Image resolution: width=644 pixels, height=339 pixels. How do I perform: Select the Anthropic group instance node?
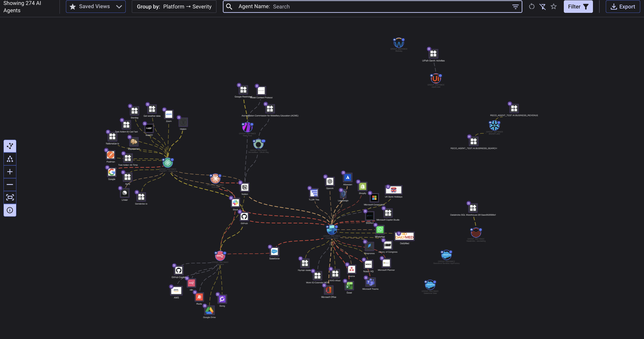216,178
